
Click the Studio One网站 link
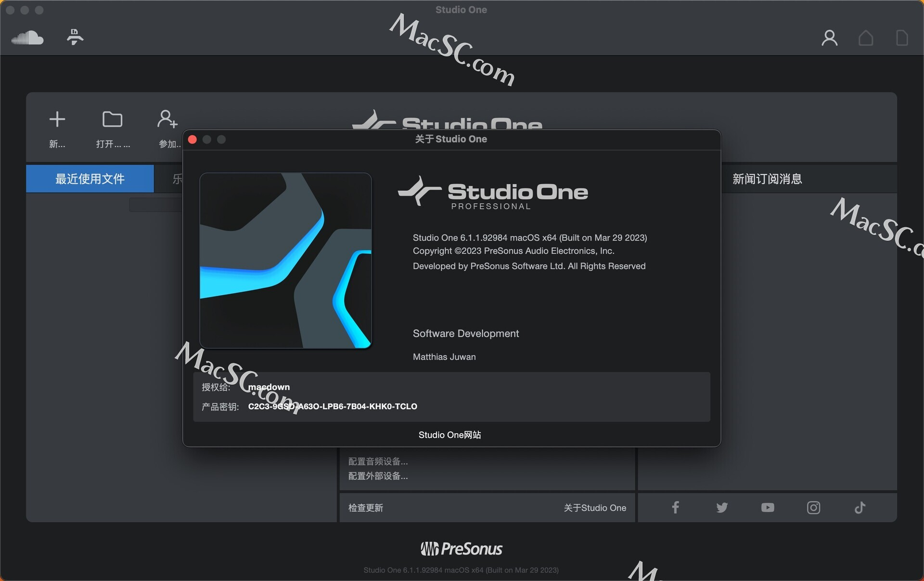[449, 435]
